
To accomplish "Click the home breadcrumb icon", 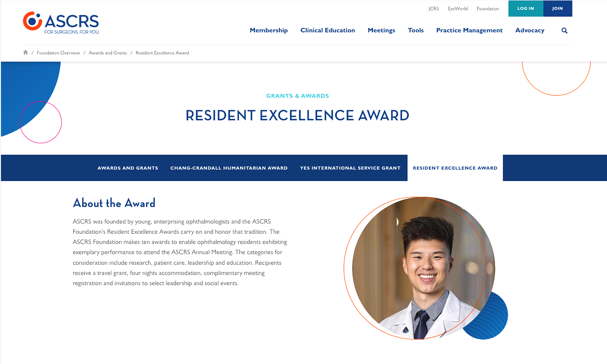I will pos(26,52).
